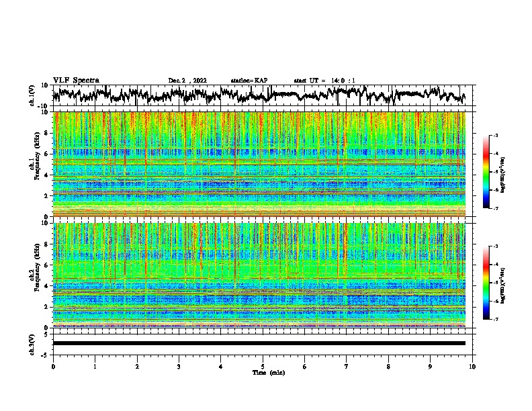Click the ch.1 'Frequency (kHz)' axis label

coord(37,156)
